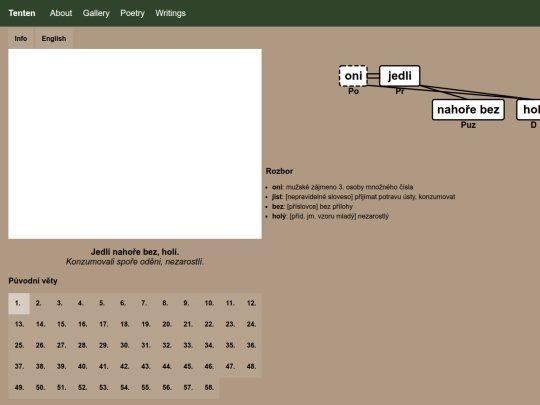Load sentence 31.
Screen dimensions: 540x405
click(145, 345)
